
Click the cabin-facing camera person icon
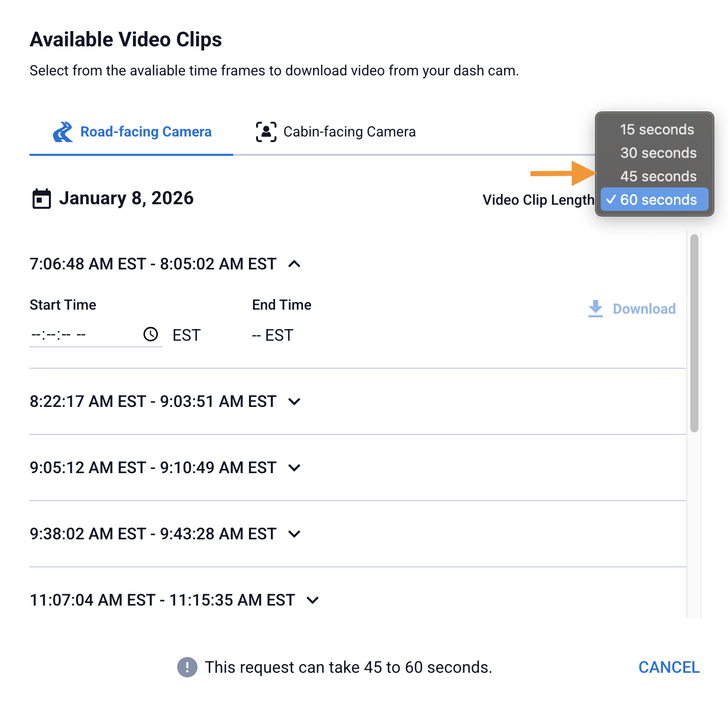(266, 132)
